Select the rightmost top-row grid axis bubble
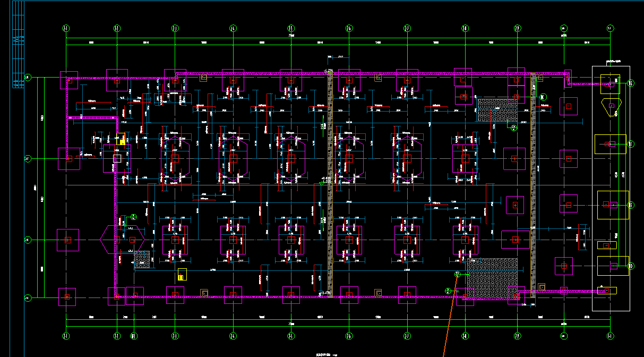Viewport: 644px width, 357px height. pos(610,28)
